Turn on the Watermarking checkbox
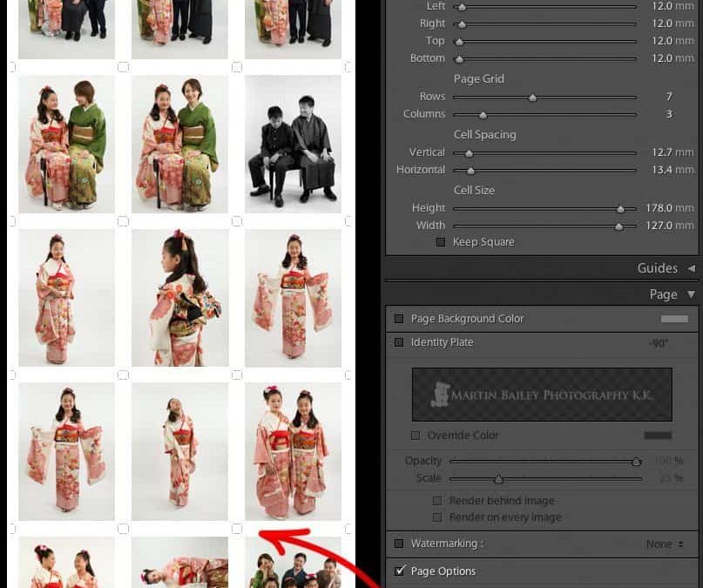The width and height of the screenshot is (703, 588). pos(399,544)
